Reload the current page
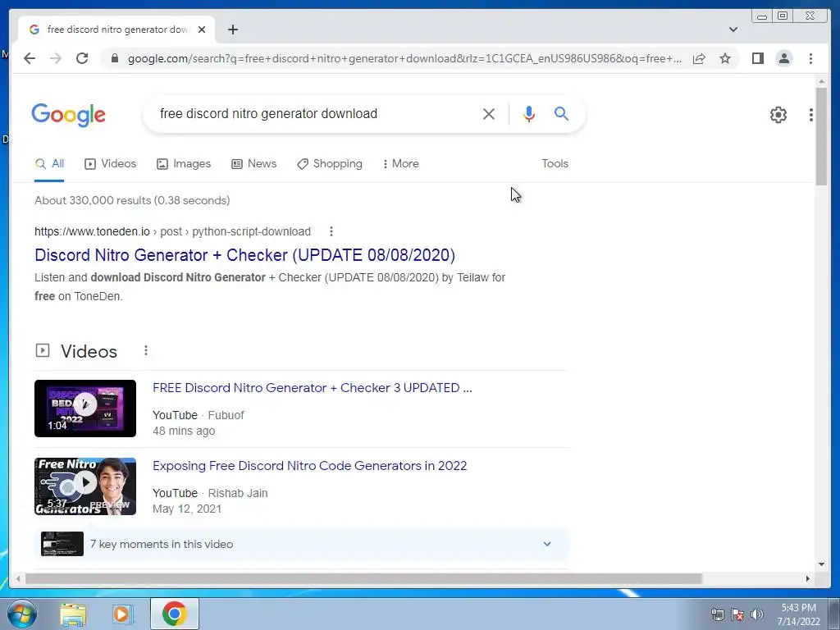 82,58
